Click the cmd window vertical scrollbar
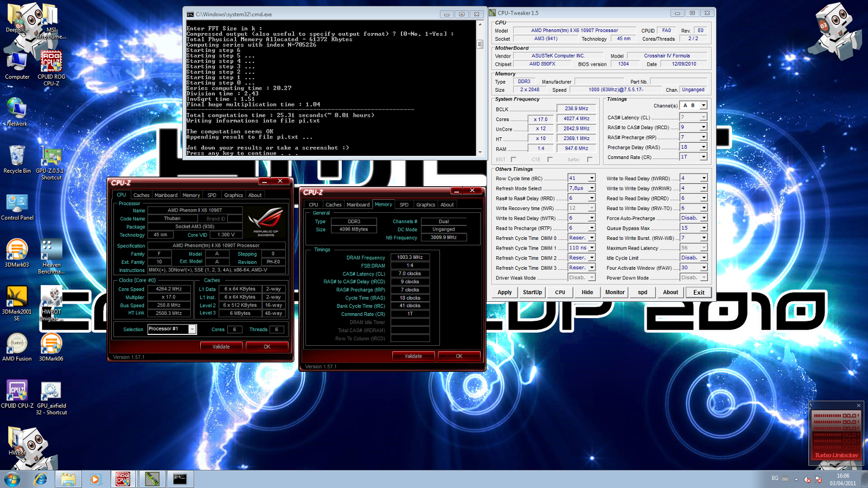 [480, 88]
